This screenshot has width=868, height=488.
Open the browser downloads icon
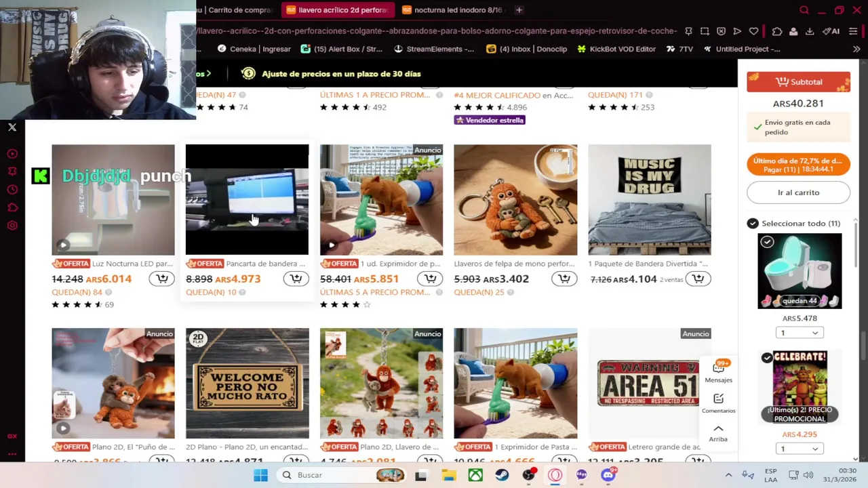click(810, 31)
